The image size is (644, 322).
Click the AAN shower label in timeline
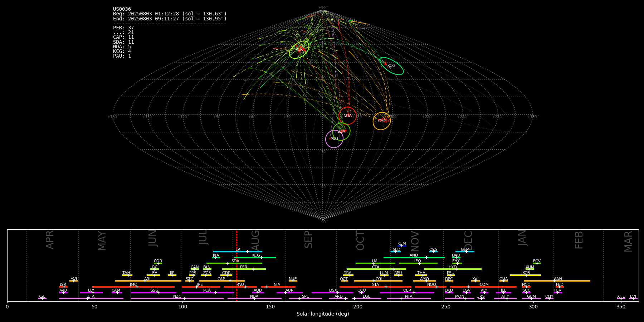(x=558, y=279)
